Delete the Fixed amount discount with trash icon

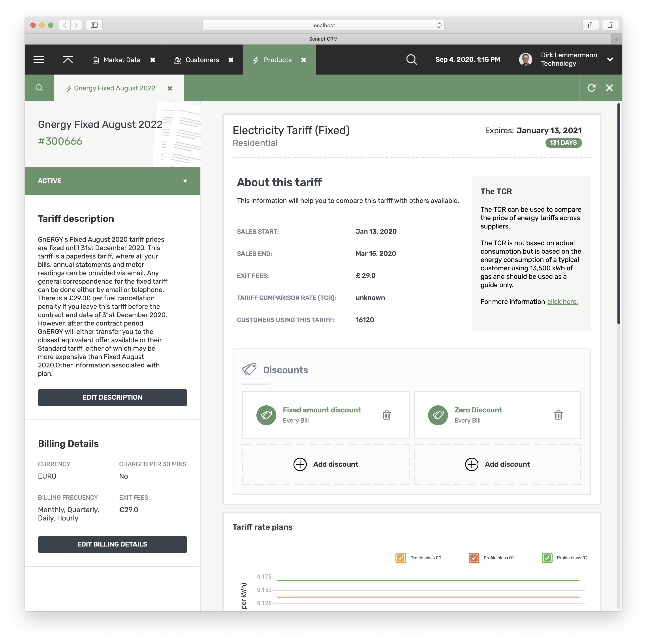387,415
